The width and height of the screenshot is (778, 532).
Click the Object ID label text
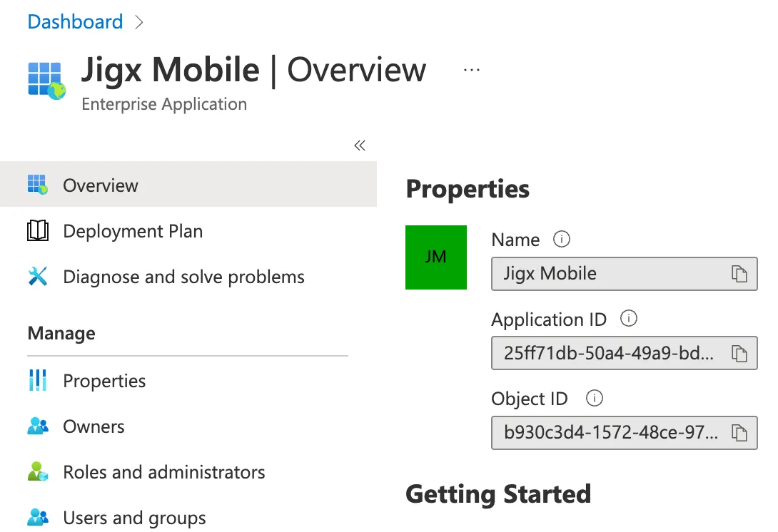pos(530,399)
